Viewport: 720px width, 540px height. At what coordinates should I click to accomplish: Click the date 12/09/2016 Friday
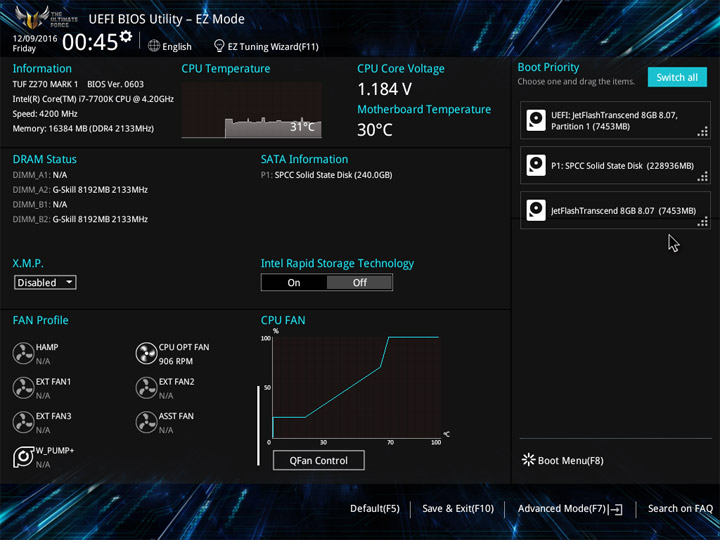[34, 43]
